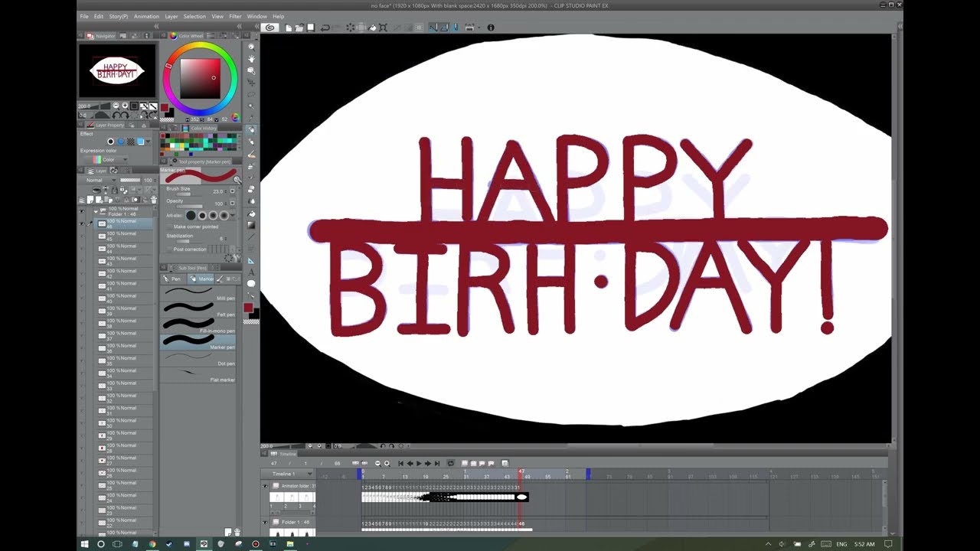Switch to the Pen sub tool tab
This screenshot has width=980, height=551.
(172, 279)
